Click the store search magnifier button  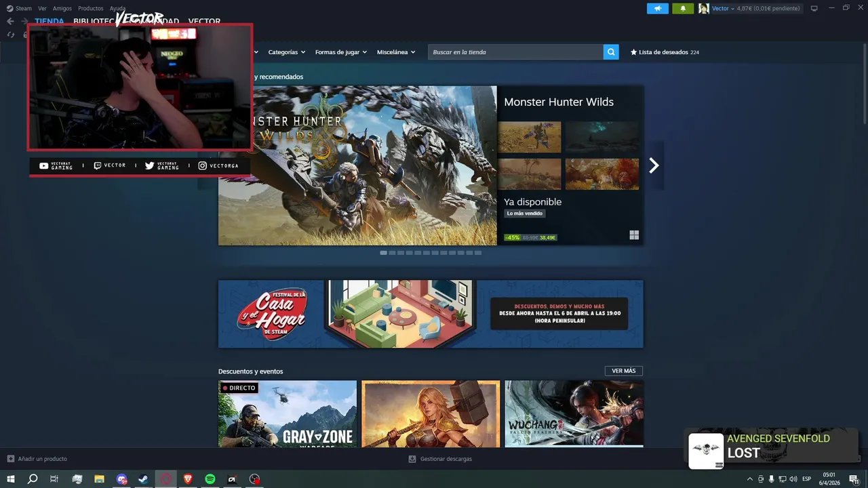point(611,52)
